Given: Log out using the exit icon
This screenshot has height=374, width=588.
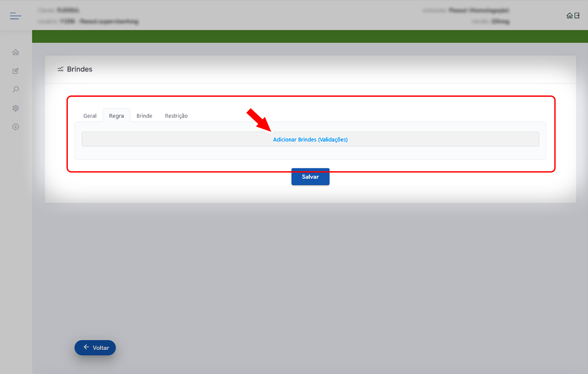Looking at the screenshot, I should [x=577, y=16].
